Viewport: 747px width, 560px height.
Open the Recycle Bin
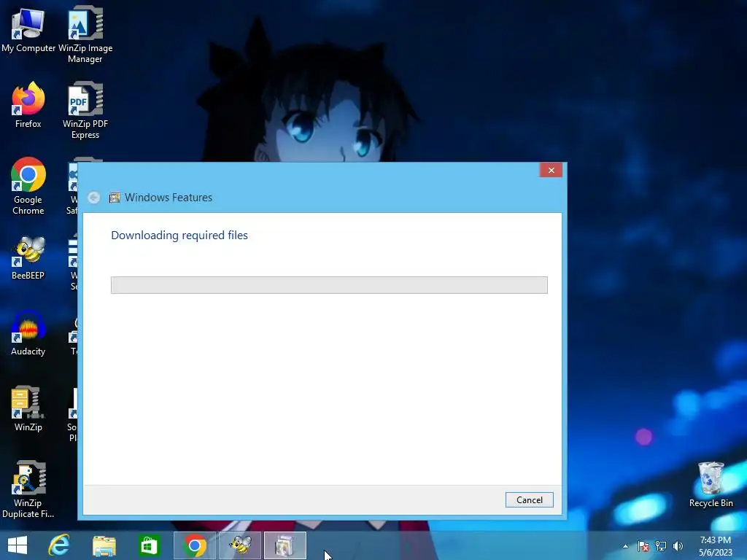tap(711, 485)
